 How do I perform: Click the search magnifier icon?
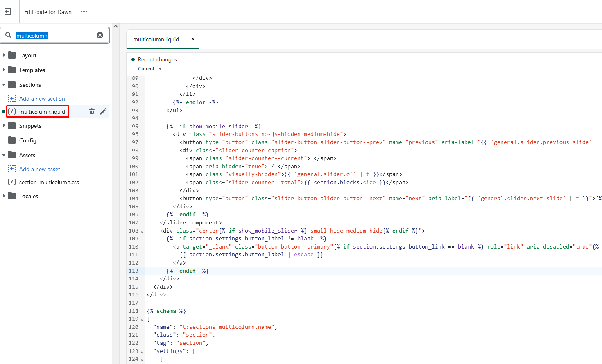tap(9, 36)
